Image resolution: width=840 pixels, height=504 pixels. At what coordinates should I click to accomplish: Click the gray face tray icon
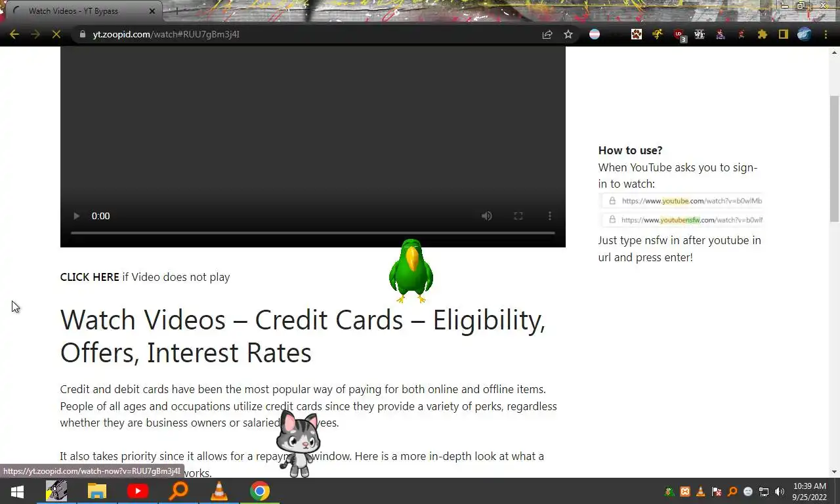pos(748,492)
